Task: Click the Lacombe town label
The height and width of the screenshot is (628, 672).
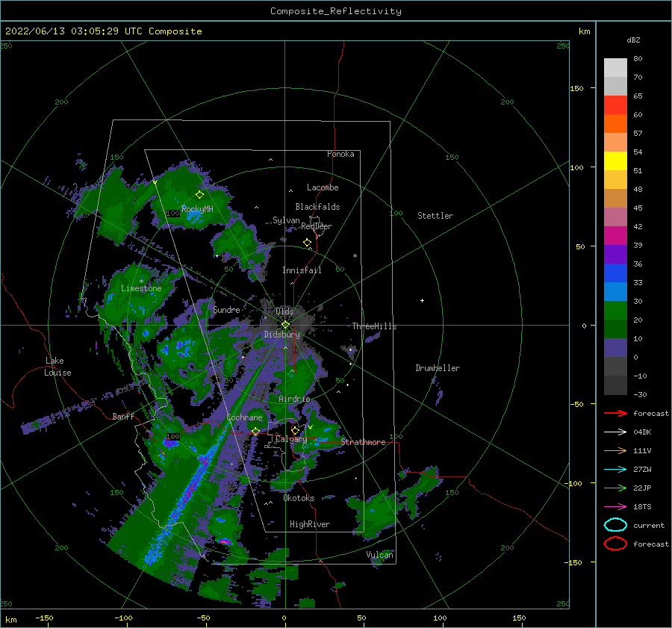Action: (x=323, y=187)
